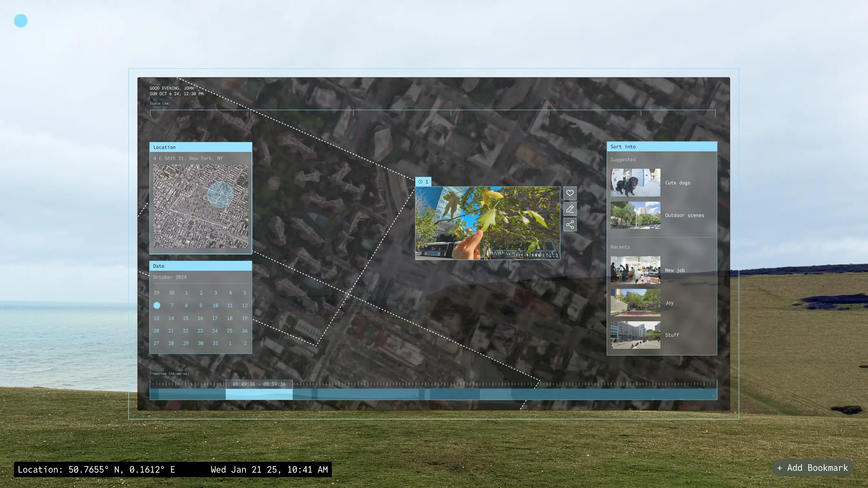The height and width of the screenshot is (488, 868).
Task: Click the Add Bookmark button
Action: tap(812, 468)
